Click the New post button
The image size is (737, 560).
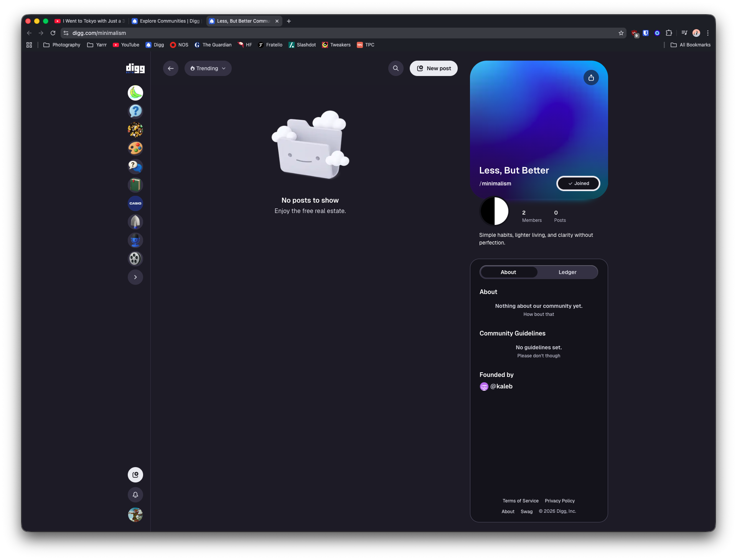pos(434,68)
